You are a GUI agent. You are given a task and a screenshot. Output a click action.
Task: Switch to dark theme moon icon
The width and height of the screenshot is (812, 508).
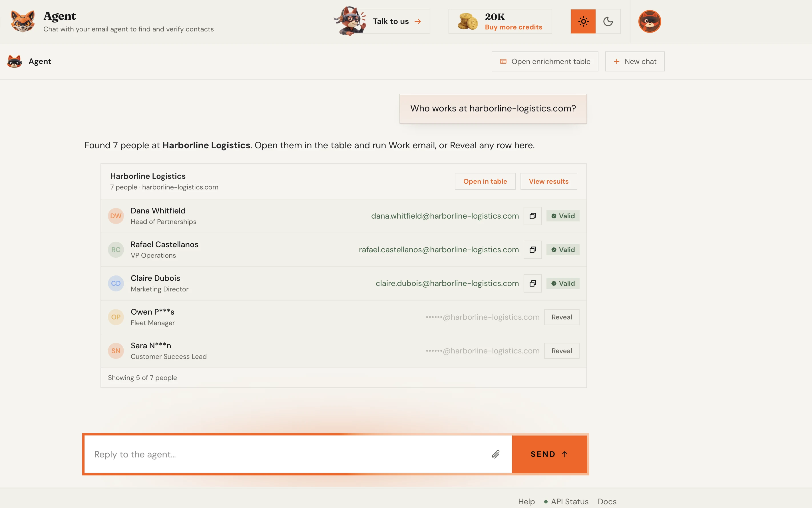608,21
